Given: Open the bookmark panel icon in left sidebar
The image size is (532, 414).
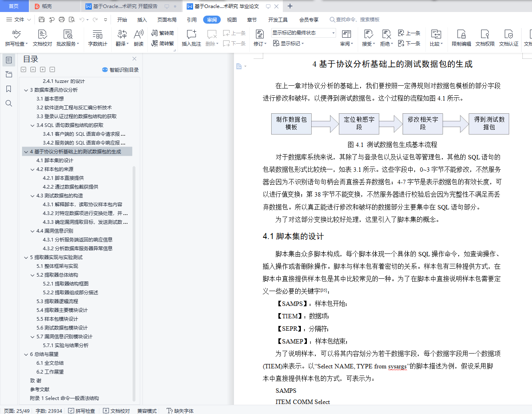Looking at the screenshot, I should [9, 89].
